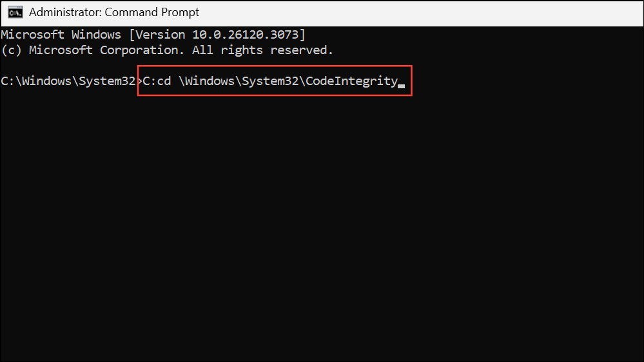
Task: Click the typed 'C:cd' command text
Action: click(157, 81)
